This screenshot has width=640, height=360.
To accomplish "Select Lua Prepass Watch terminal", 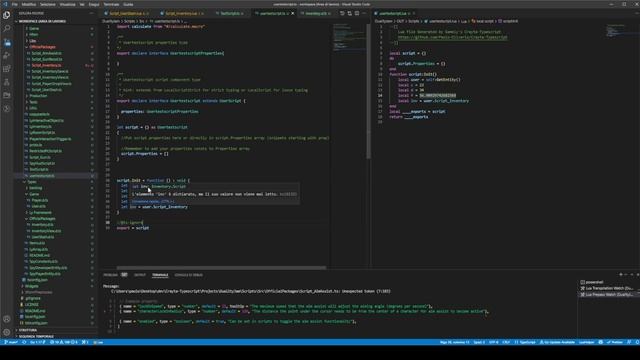I will click(609, 294).
